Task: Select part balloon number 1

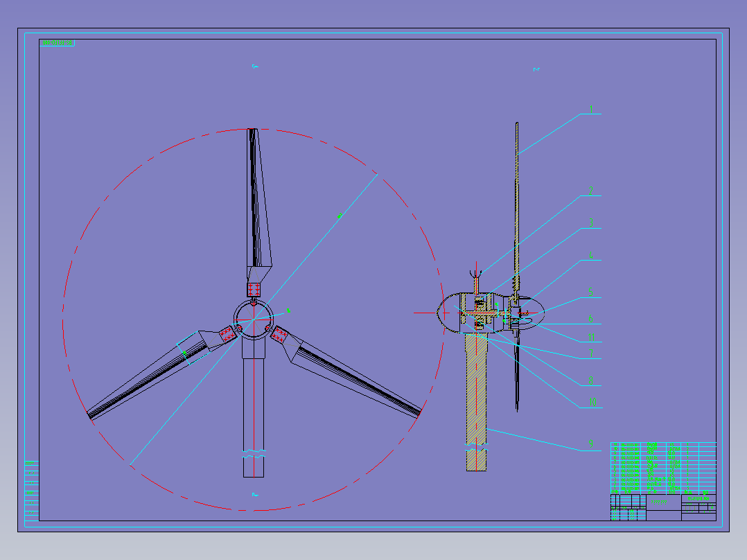Action: (x=591, y=109)
